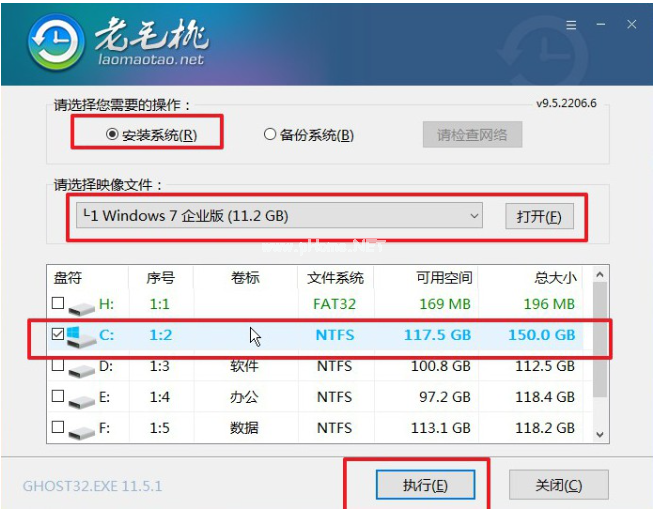
Task: Click the 关闭(C) button
Action: click(558, 486)
